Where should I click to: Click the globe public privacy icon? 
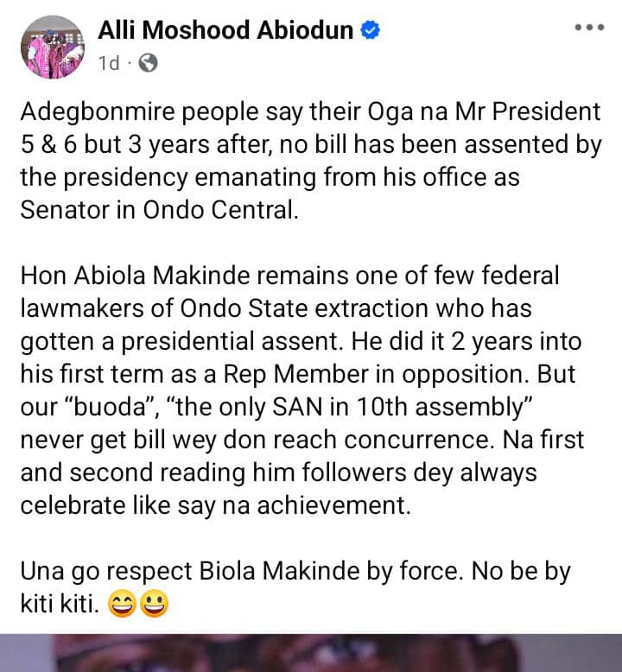point(148,63)
